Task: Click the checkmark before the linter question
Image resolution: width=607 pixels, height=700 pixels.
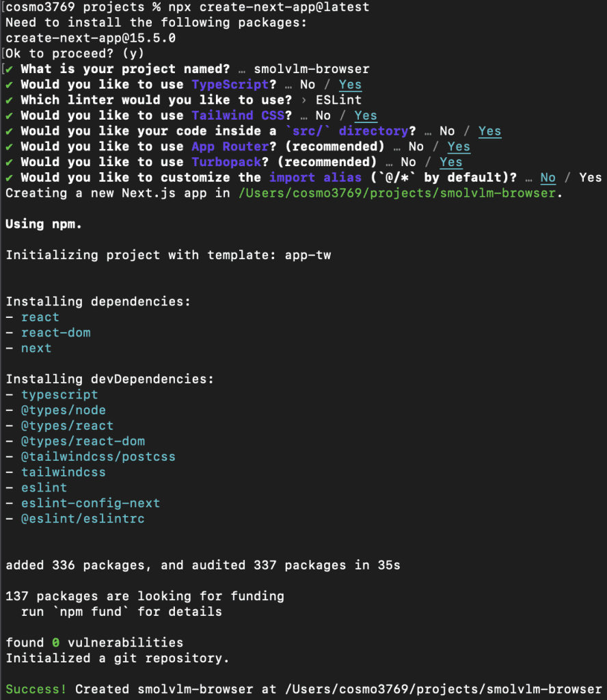Action: pyautogui.click(x=9, y=100)
